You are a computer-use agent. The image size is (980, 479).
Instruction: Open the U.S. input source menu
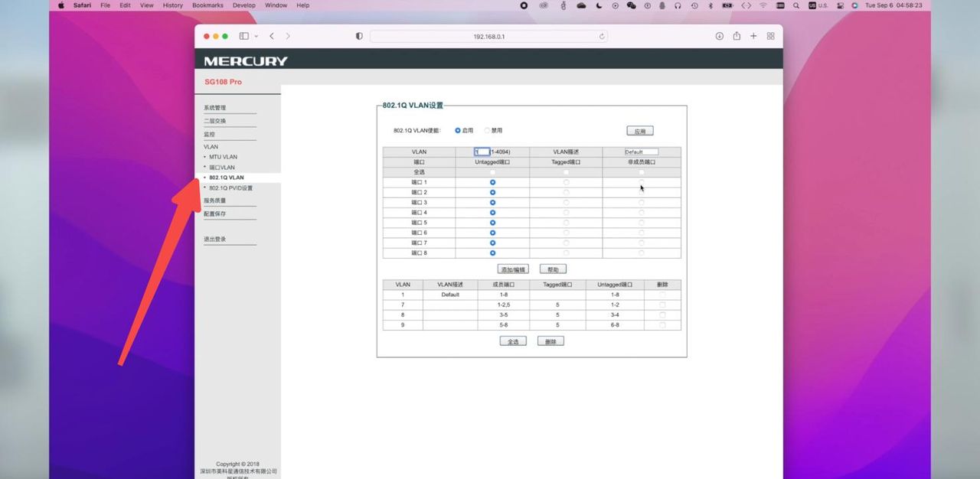coord(818,5)
